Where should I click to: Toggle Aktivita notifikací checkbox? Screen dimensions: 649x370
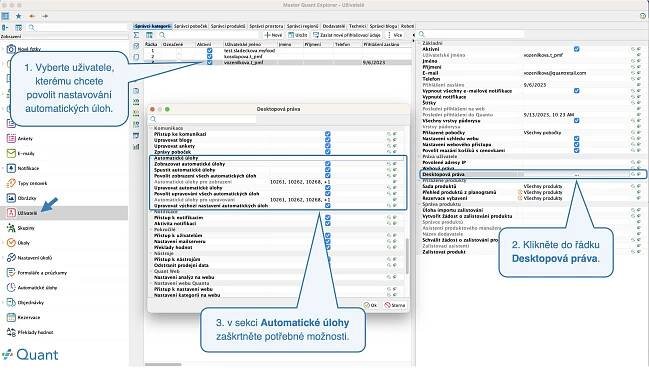pos(328,223)
